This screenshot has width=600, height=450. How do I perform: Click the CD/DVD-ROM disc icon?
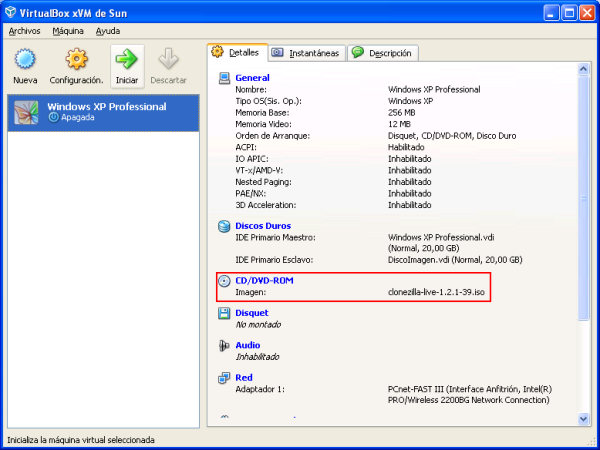click(x=224, y=281)
